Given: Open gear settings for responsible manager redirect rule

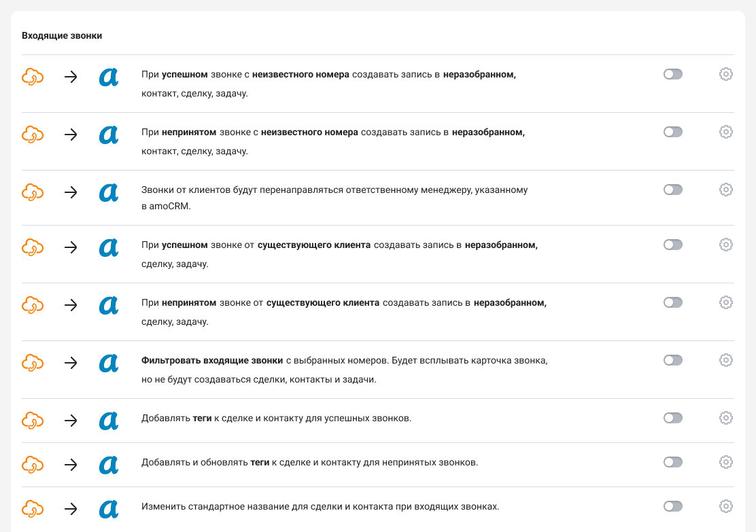Looking at the screenshot, I should (x=725, y=190).
